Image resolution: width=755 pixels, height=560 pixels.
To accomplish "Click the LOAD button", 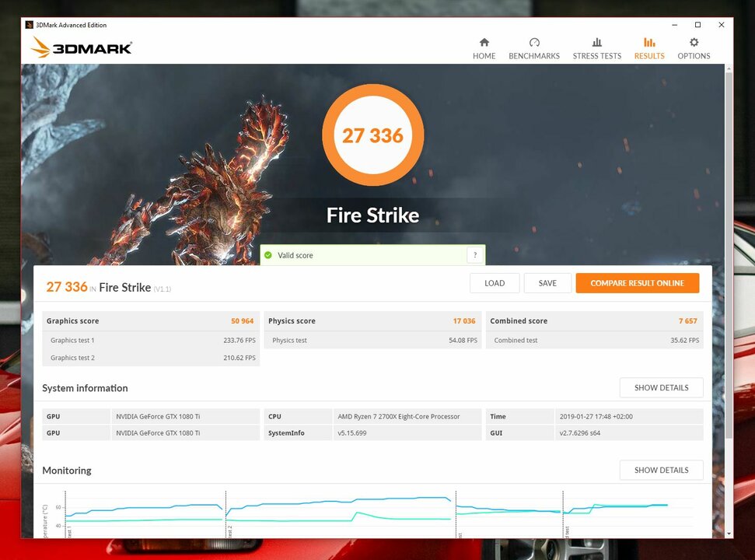I will [495, 283].
